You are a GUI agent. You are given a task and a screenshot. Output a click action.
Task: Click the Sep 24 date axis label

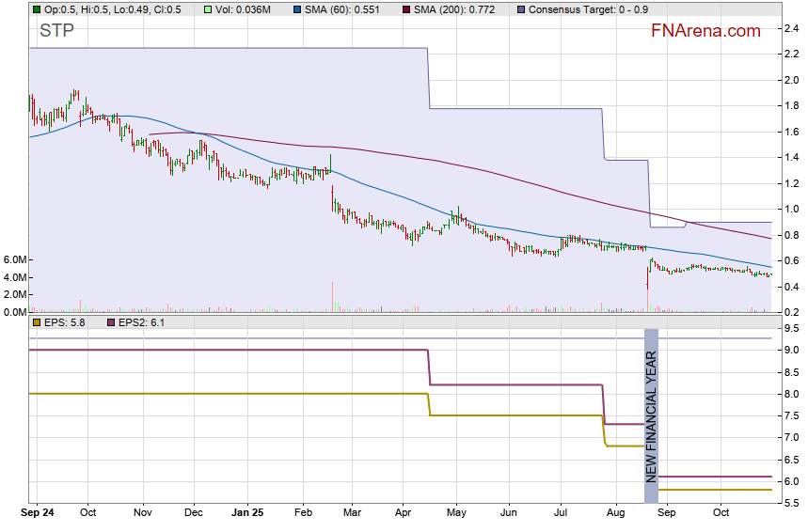(38, 514)
